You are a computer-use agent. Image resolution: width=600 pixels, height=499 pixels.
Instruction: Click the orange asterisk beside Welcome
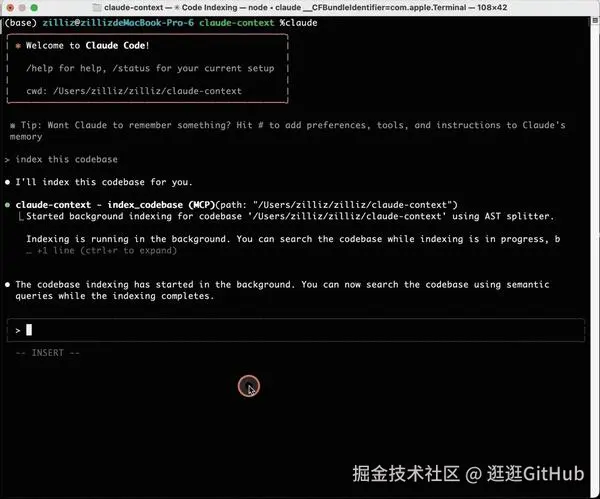point(18,46)
